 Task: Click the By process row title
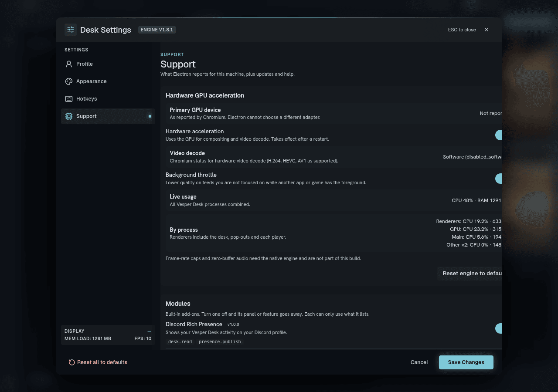pos(184,230)
